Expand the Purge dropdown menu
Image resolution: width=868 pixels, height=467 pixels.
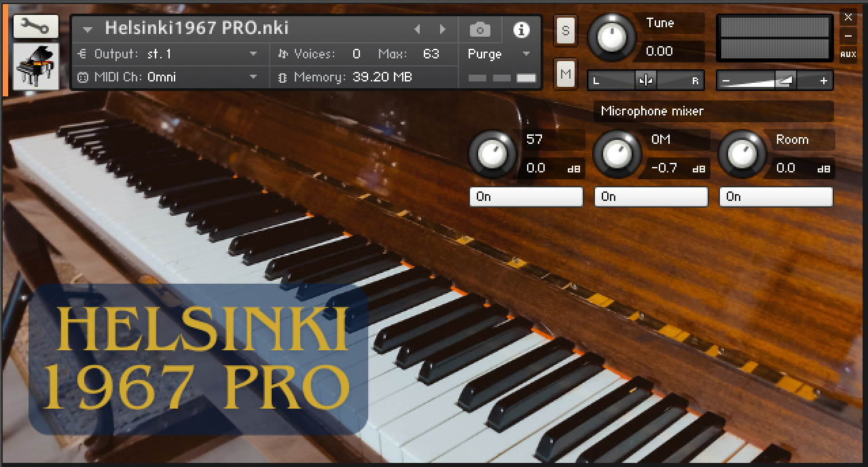tap(526, 54)
